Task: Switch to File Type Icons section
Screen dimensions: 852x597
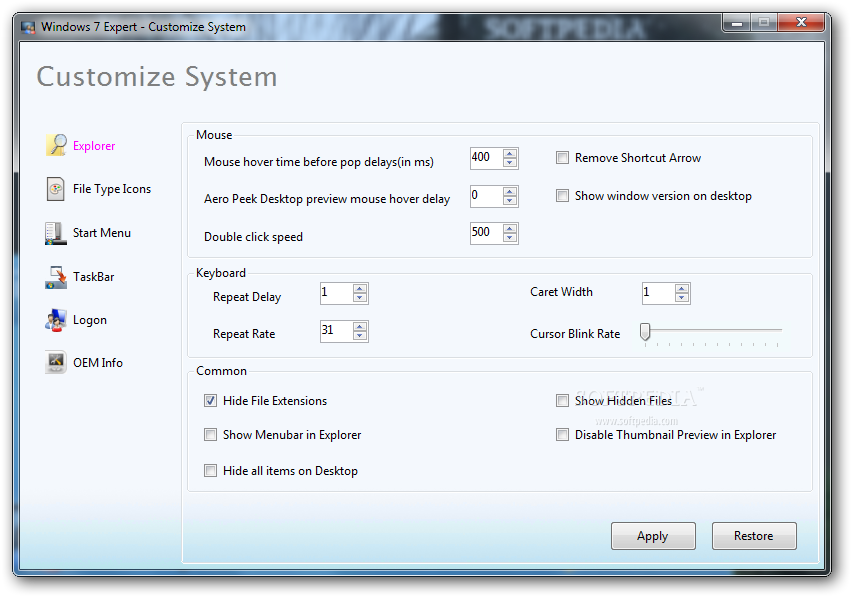Action: [x=112, y=189]
